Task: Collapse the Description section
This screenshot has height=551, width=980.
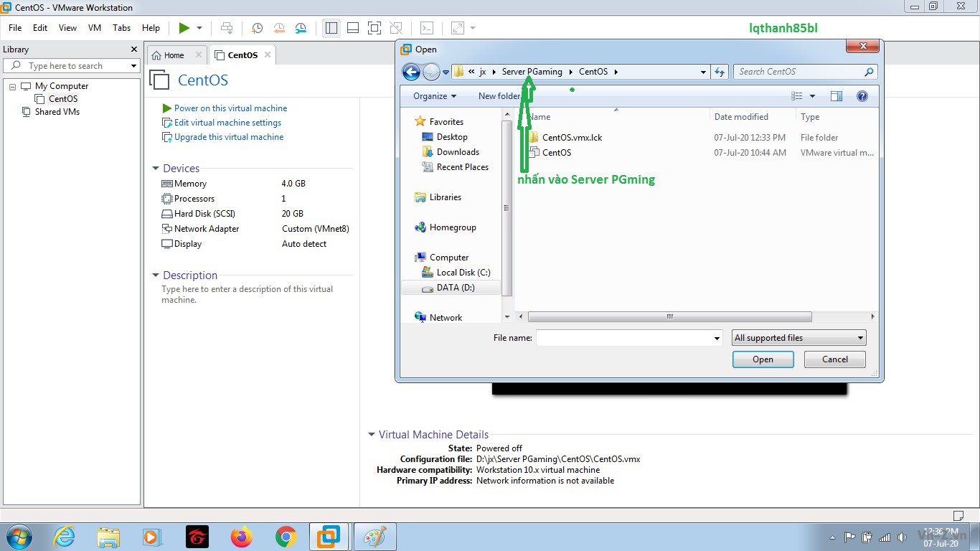Action: (156, 275)
